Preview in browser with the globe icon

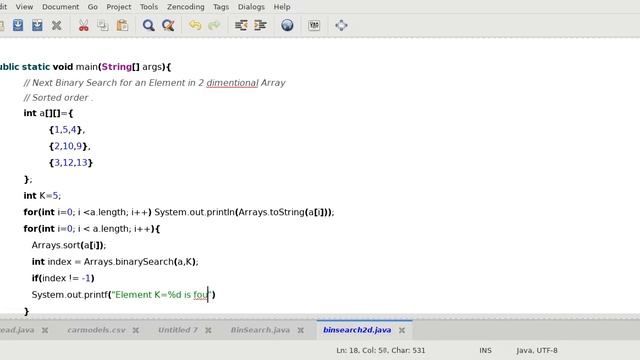tap(287, 25)
